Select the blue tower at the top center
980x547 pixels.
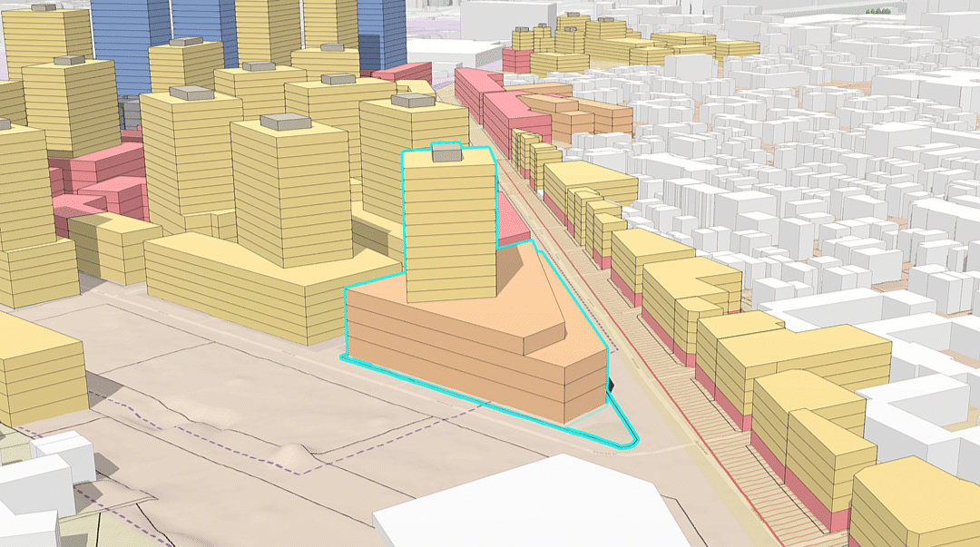click(x=381, y=32)
